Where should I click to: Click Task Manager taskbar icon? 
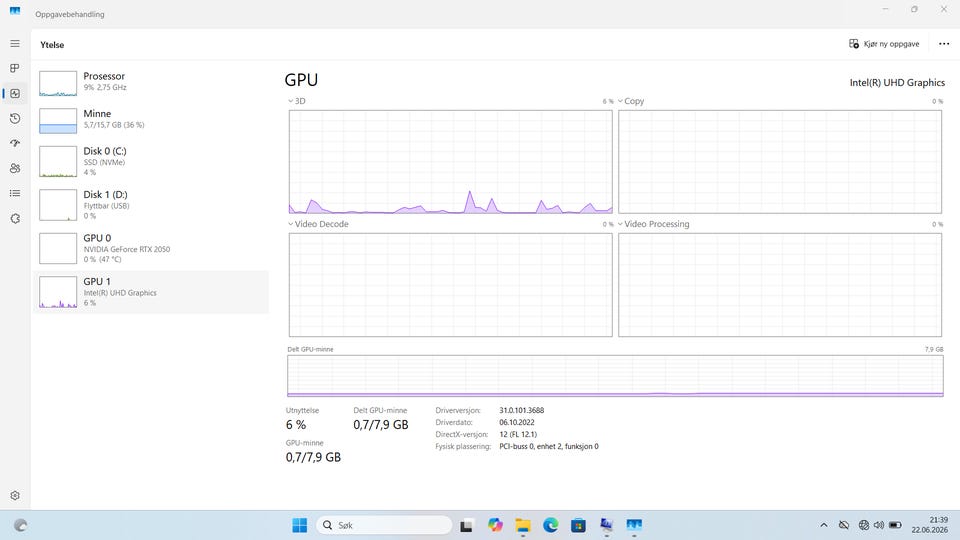coord(634,525)
